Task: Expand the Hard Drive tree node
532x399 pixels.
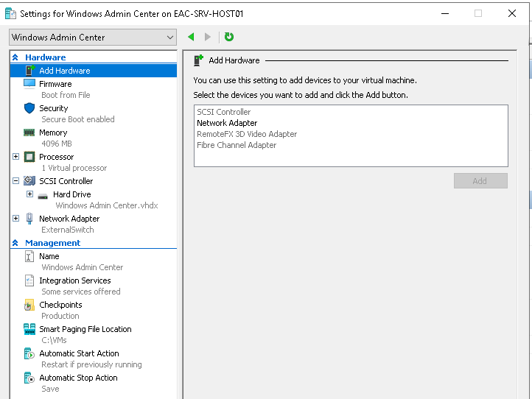Action: [x=30, y=194]
